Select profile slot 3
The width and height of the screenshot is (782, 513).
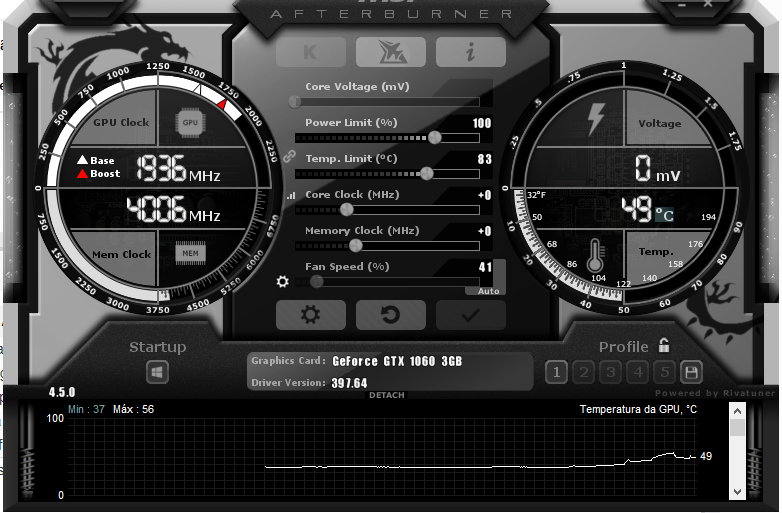tap(610, 372)
